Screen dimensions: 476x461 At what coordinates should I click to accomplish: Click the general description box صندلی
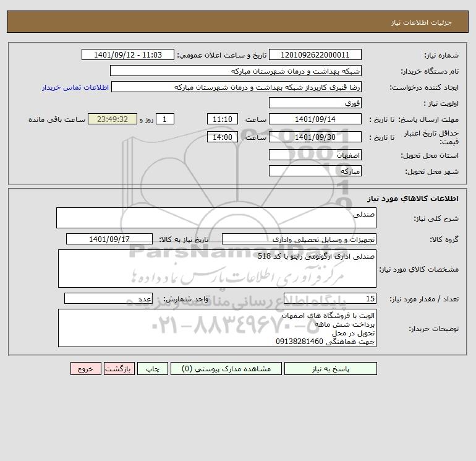[x=216, y=218]
